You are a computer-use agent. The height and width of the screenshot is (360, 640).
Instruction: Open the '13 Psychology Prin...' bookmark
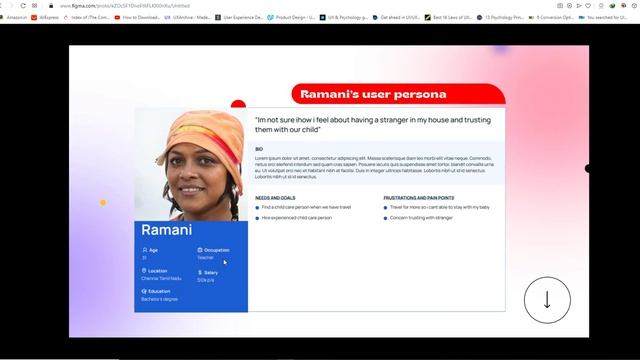(x=500, y=18)
